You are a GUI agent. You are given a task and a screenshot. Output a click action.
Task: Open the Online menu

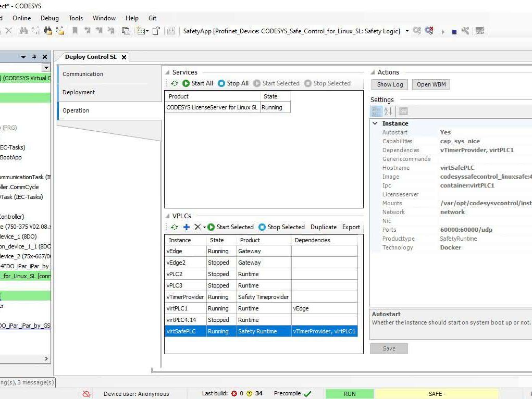pos(22,18)
